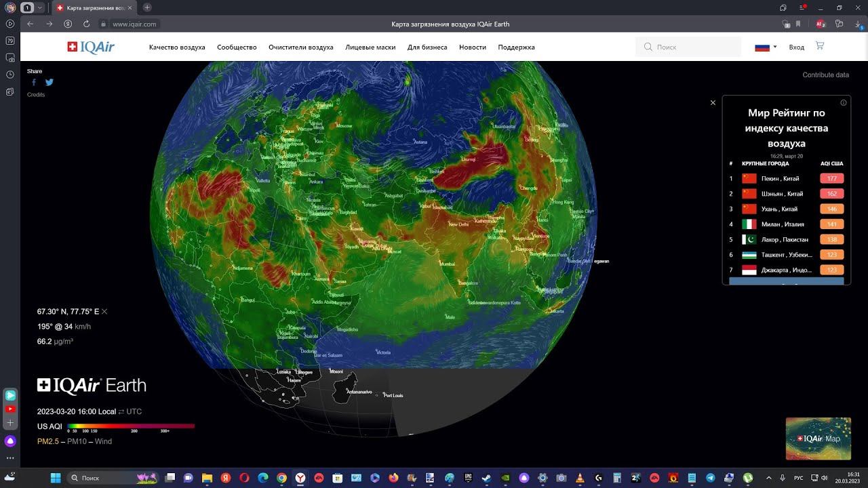Open the Credits link

[x=36, y=95]
